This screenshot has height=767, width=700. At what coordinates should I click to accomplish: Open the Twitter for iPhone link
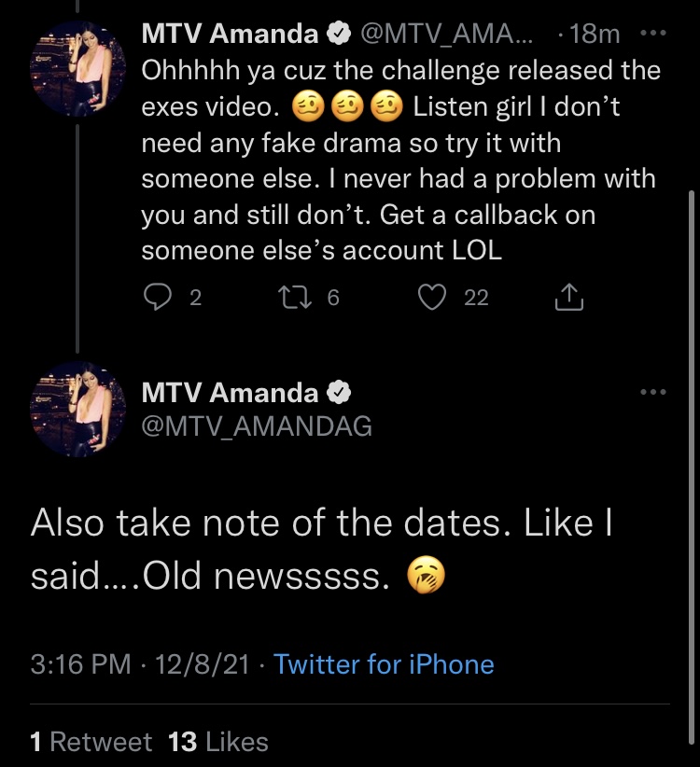coord(384,664)
